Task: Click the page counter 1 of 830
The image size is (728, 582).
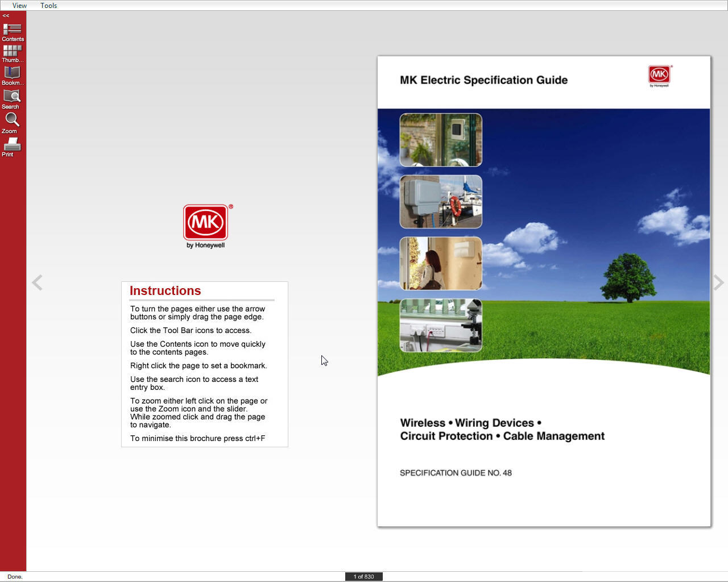Action: coord(364,576)
